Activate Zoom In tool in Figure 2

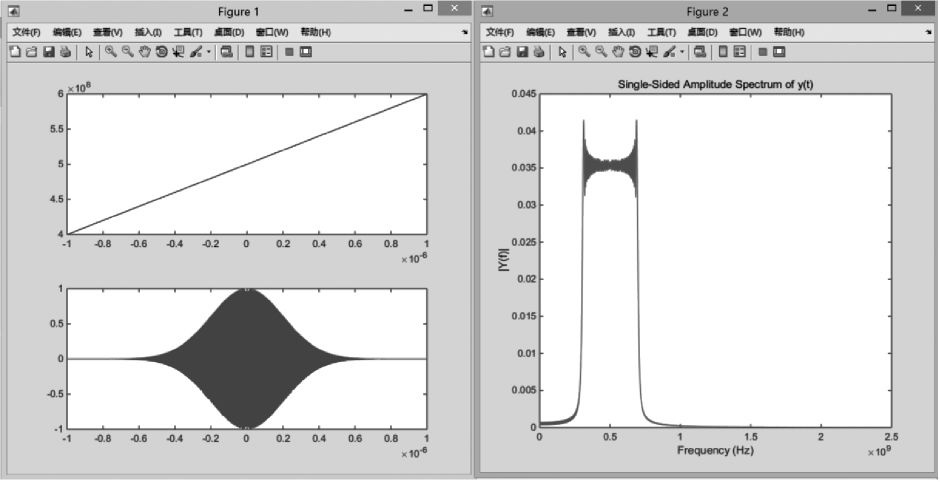[585, 52]
